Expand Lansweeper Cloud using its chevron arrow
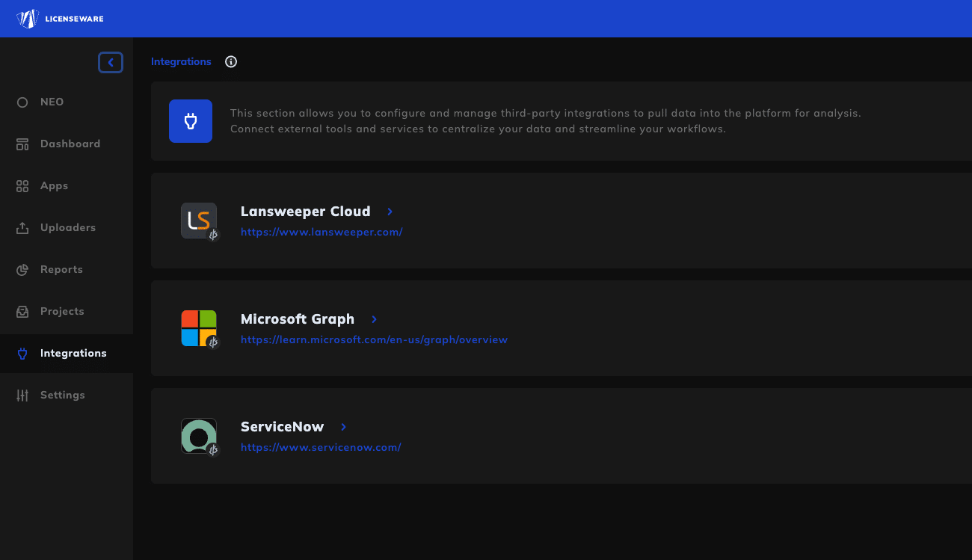This screenshot has height=560, width=972. (390, 212)
